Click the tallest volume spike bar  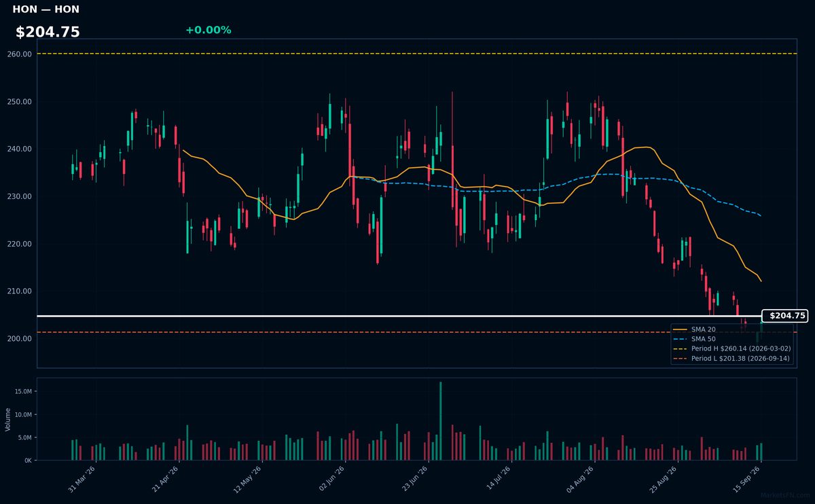(x=441, y=421)
